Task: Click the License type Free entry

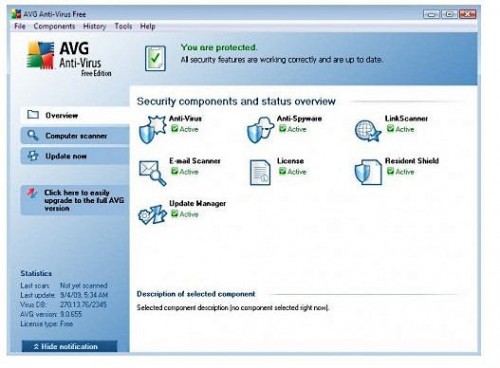Action: pos(47,324)
